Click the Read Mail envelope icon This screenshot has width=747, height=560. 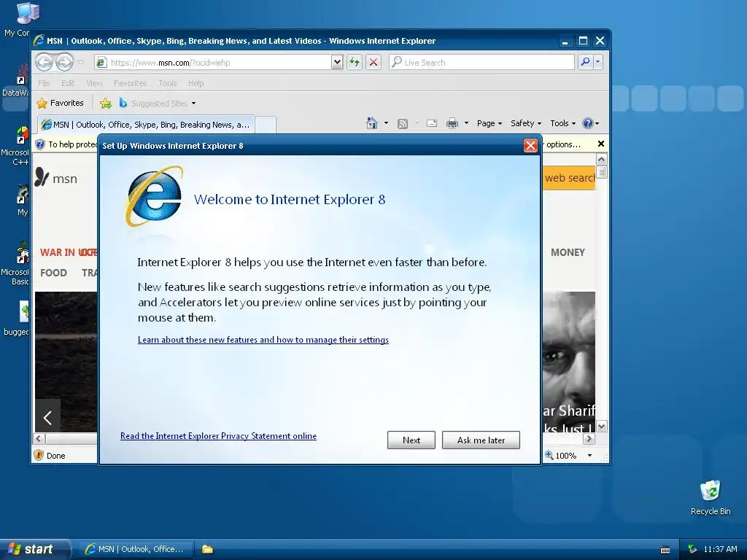[432, 123]
